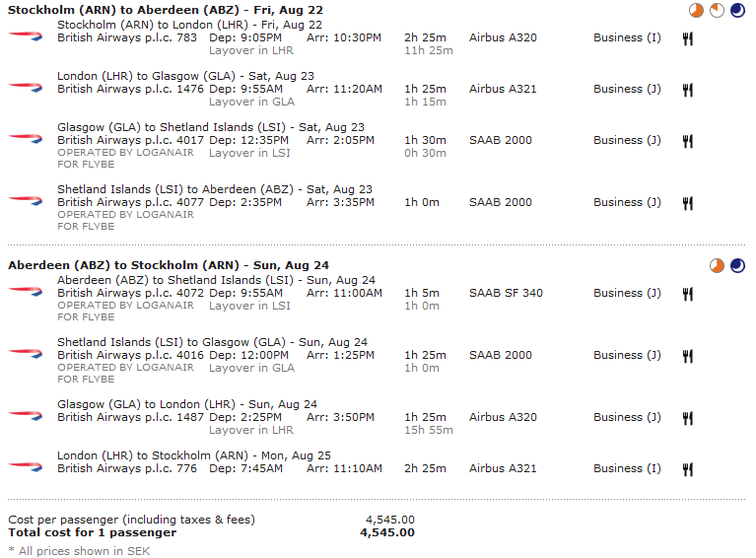The image size is (756, 558).
Task: Click the meal icon for Aberdeen–Shetland flight 4072
Action: pyautogui.click(x=688, y=294)
